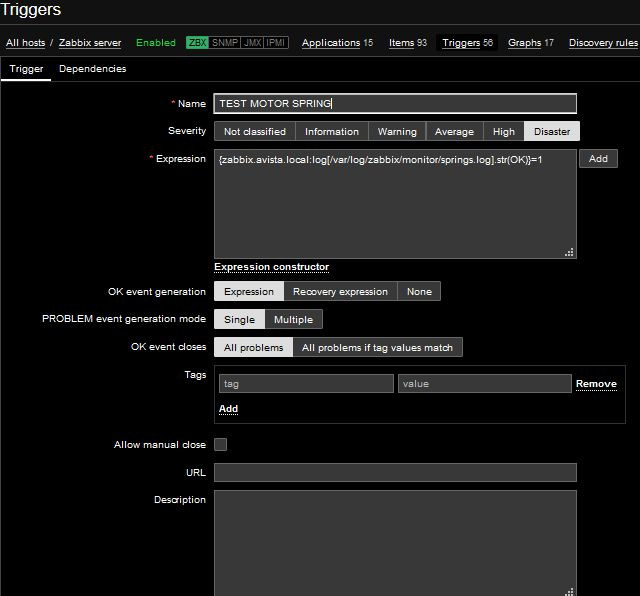The height and width of the screenshot is (596, 640).
Task: Add a new tag row
Action: click(x=228, y=409)
